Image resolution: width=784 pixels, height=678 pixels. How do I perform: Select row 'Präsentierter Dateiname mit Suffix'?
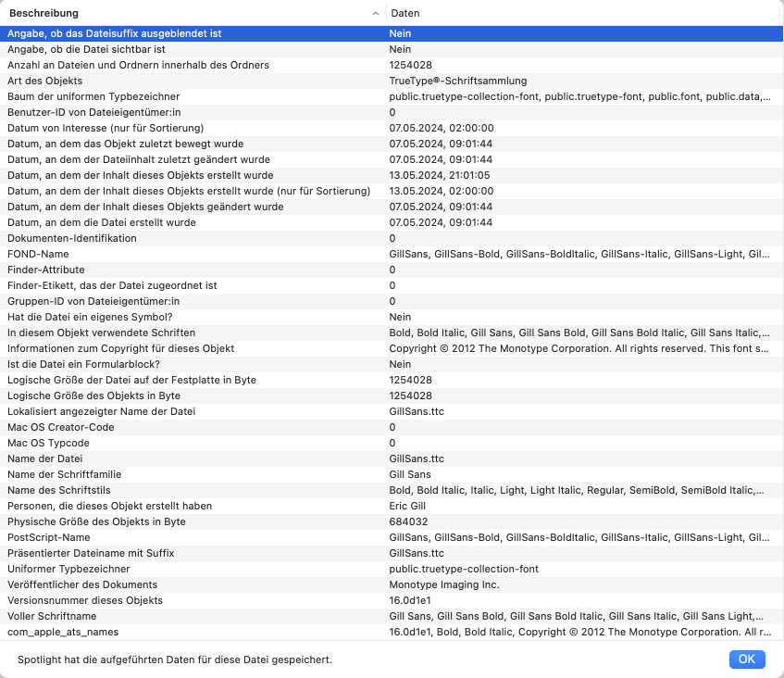pos(392,553)
